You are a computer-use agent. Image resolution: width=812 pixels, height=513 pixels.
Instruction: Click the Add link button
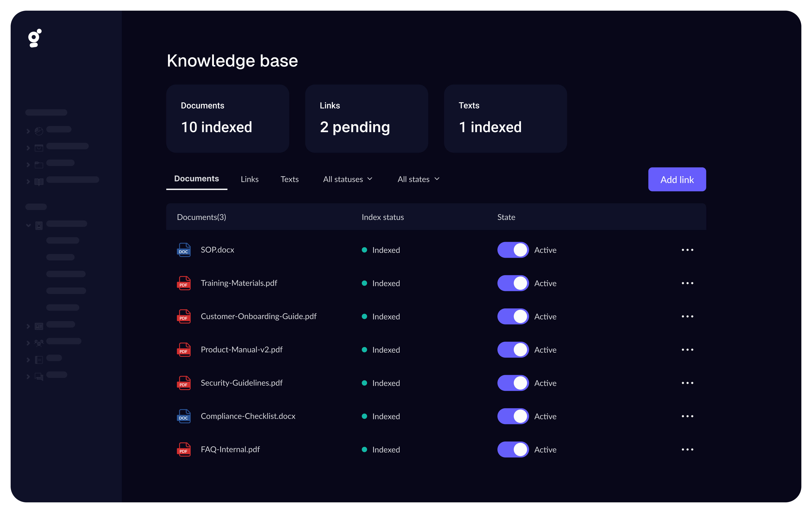coord(677,179)
